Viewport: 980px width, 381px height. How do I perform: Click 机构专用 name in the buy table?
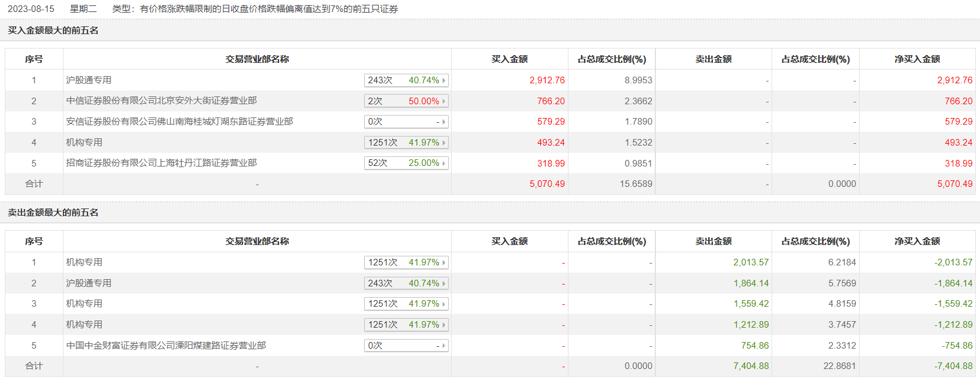coord(84,143)
